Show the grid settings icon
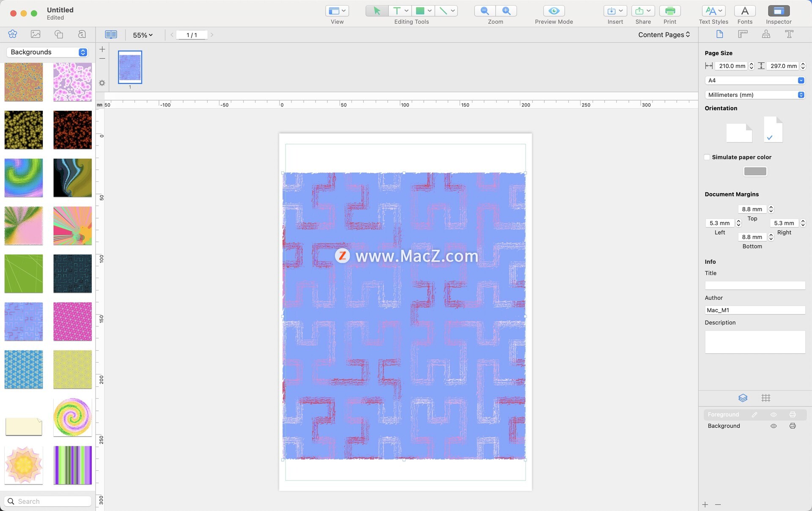Viewport: 812px width, 511px height. pos(766,398)
